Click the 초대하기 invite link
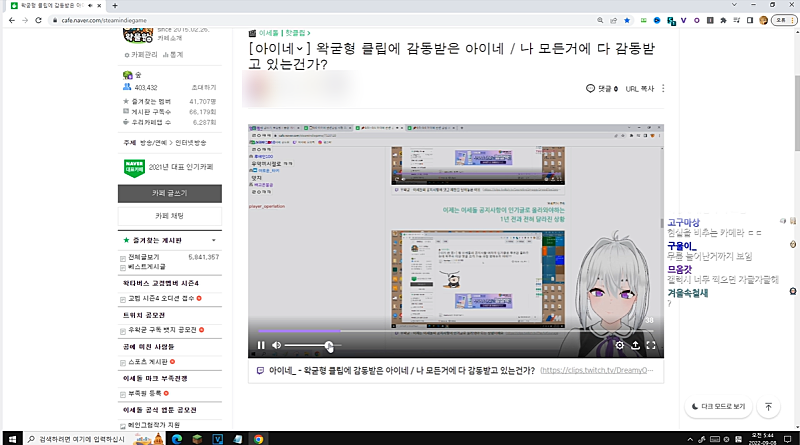Image resolution: width=800 pixels, height=445 pixels. click(x=204, y=88)
